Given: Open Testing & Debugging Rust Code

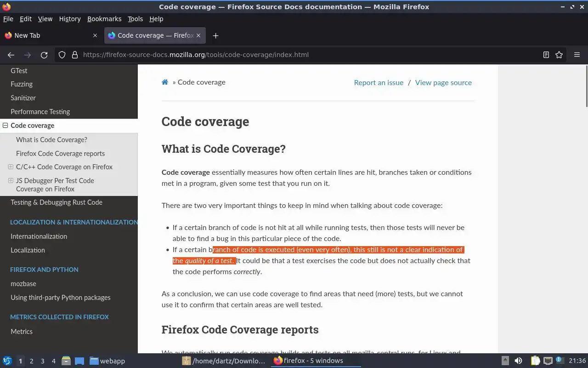Looking at the screenshot, I should tap(57, 202).
